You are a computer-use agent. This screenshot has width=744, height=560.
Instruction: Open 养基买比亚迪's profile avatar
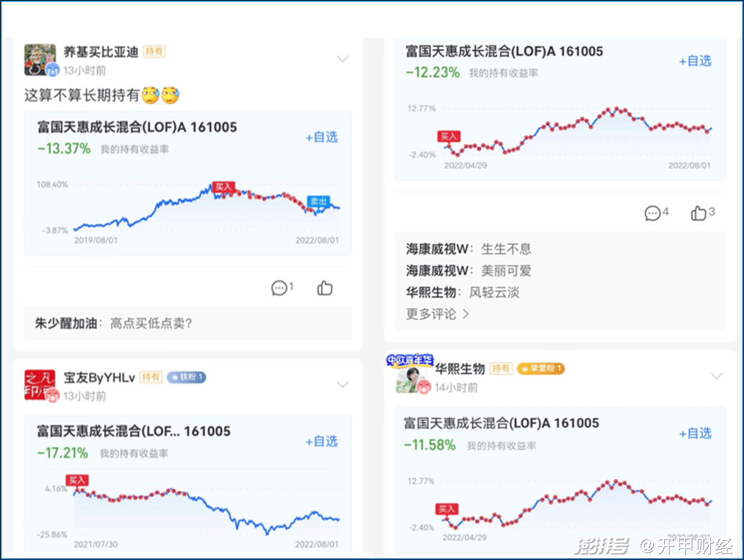41,60
